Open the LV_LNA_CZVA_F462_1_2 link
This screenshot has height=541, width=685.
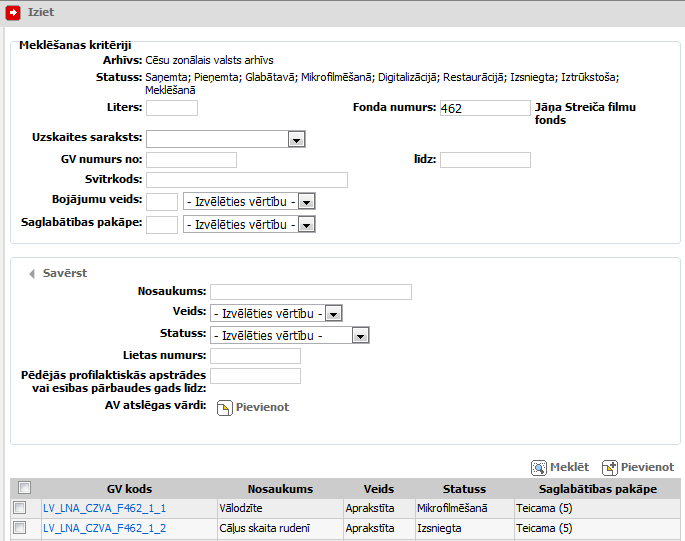click(104, 528)
